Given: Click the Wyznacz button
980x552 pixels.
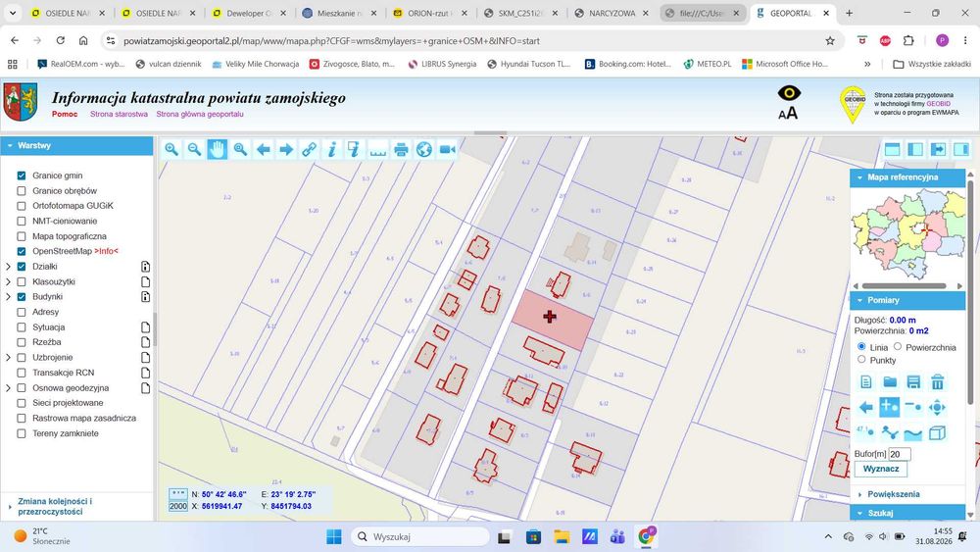Looking at the screenshot, I should [881, 469].
